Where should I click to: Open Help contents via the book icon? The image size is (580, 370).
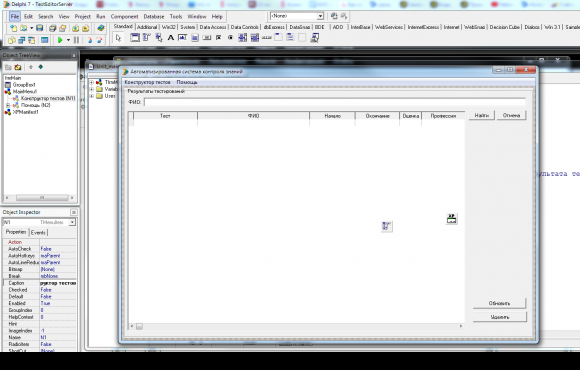pyautogui.click(x=101, y=28)
